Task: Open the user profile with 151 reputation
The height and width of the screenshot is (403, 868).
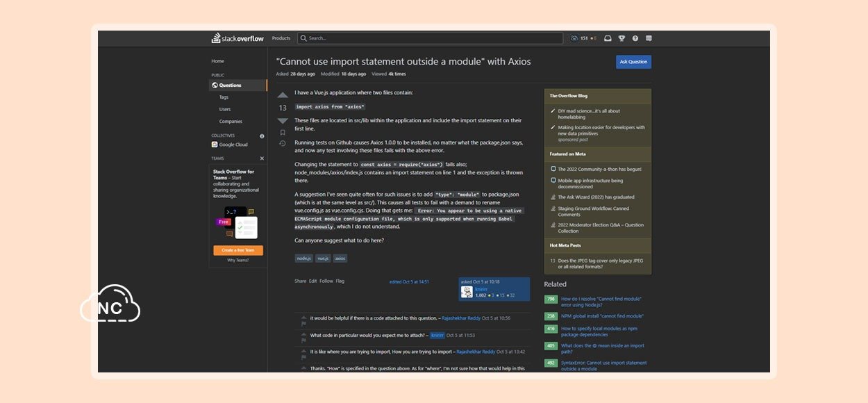Action: click(x=583, y=38)
